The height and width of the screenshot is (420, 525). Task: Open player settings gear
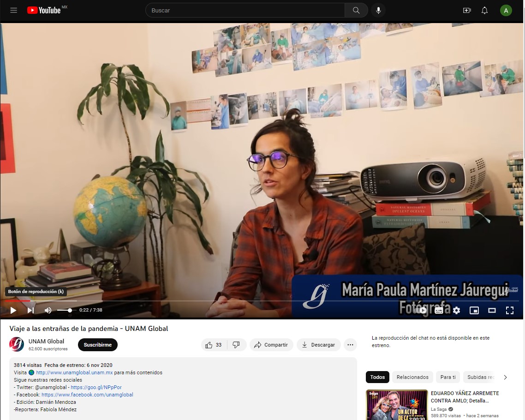pos(456,310)
